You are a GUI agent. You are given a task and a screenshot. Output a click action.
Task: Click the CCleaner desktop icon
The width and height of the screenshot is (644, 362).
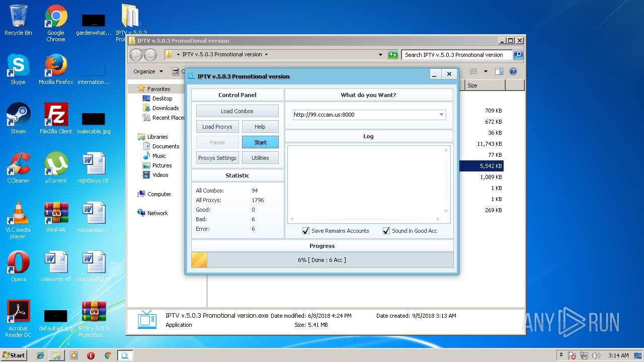(x=18, y=168)
